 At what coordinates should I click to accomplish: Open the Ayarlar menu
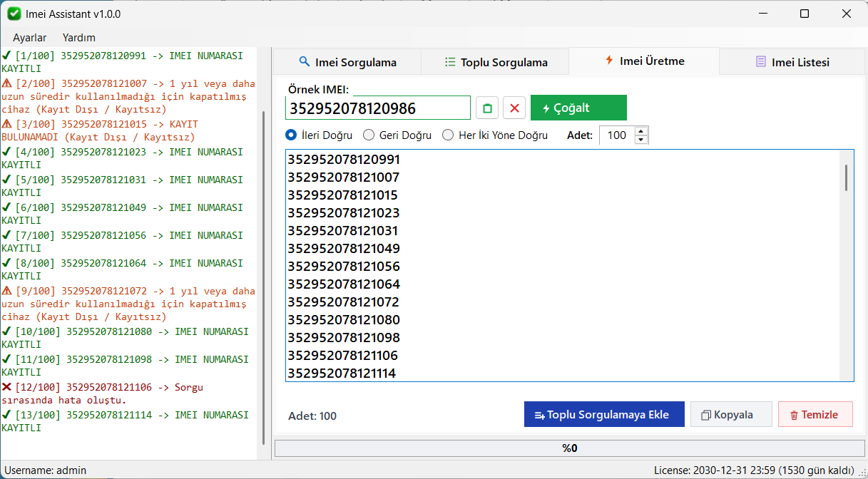point(30,38)
